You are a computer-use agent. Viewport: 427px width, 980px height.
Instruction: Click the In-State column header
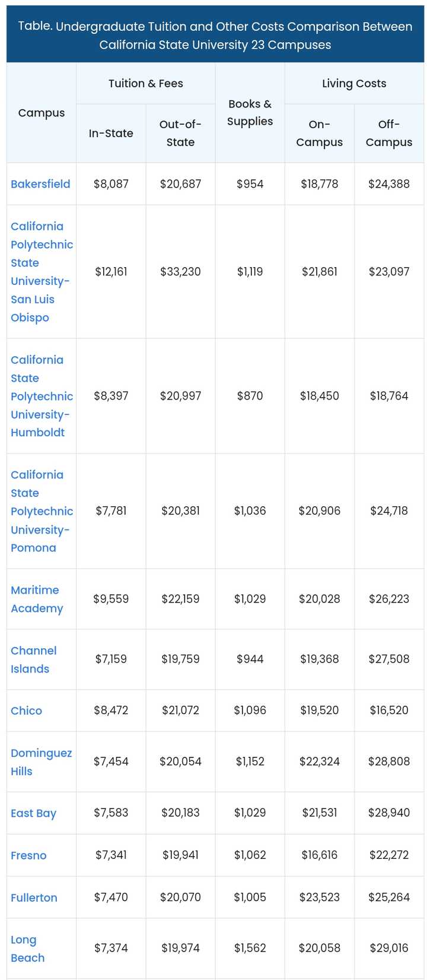point(111,134)
